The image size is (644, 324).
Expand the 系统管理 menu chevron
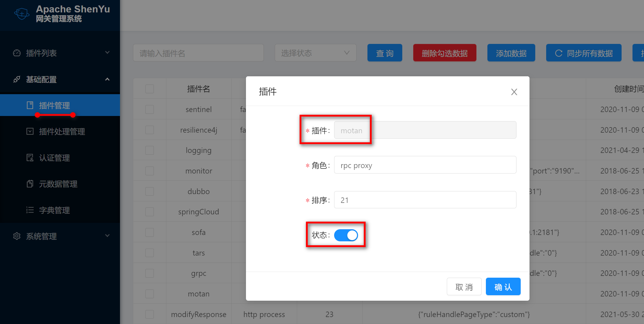click(x=107, y=236)
